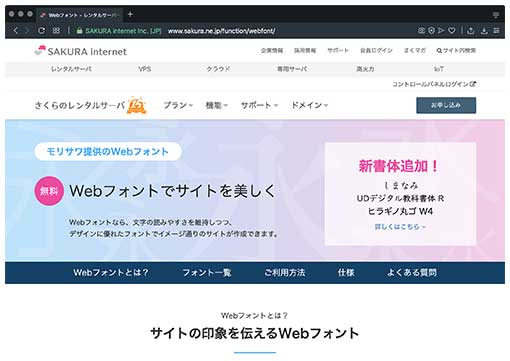Select 専用サーバ in the service bar
The height and width of the screenshot is (361, 510).
coord(292,69)
